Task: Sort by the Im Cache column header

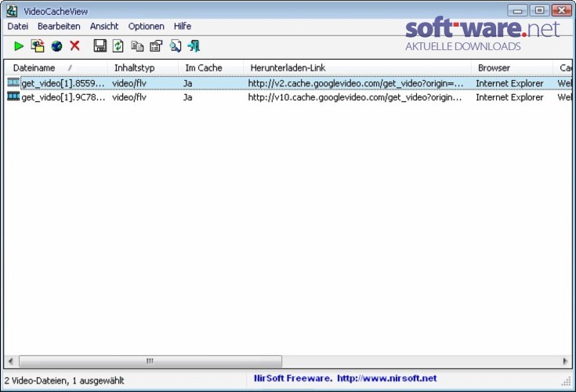Action: pyautogui.click(x=211, y=68)
